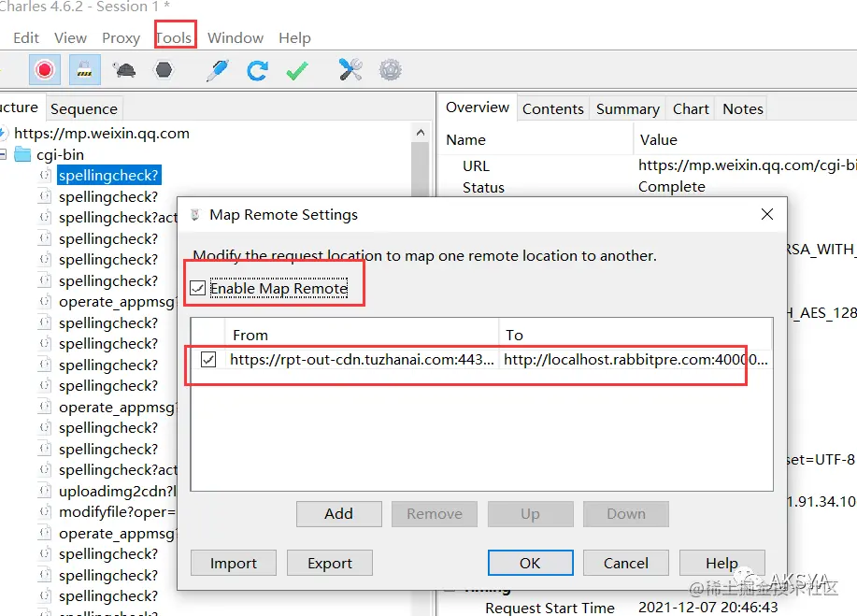The height and width of the screenshot is (616, 857).
Task: Click the Remove button
Action: pos(435,514)
